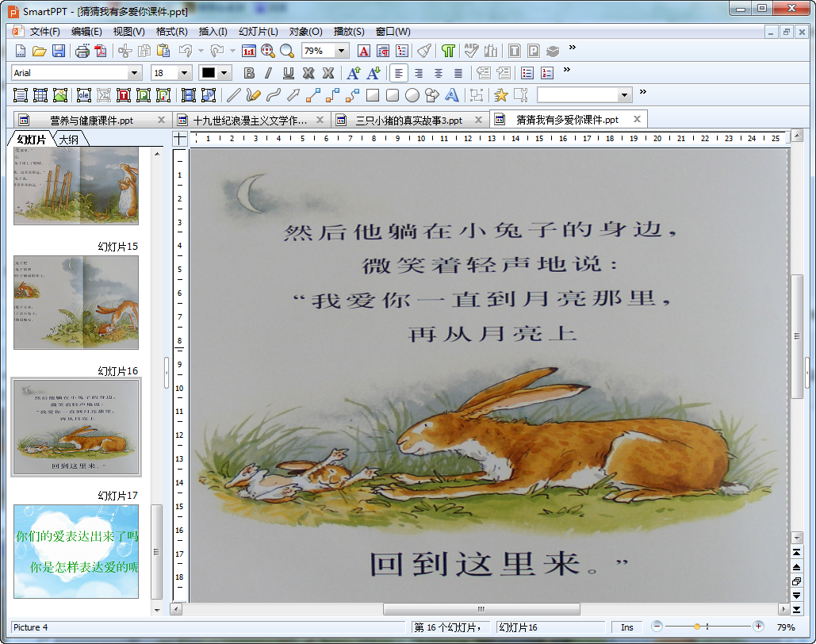816x644 pixels.
Task: Insert an OLE object frame
Action: [x=84, y=94]
